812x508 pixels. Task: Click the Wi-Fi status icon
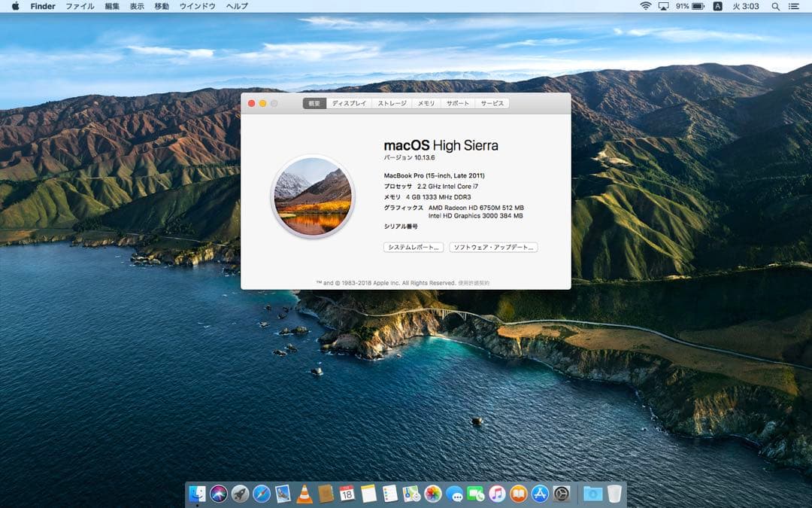(x=645, y=6)
